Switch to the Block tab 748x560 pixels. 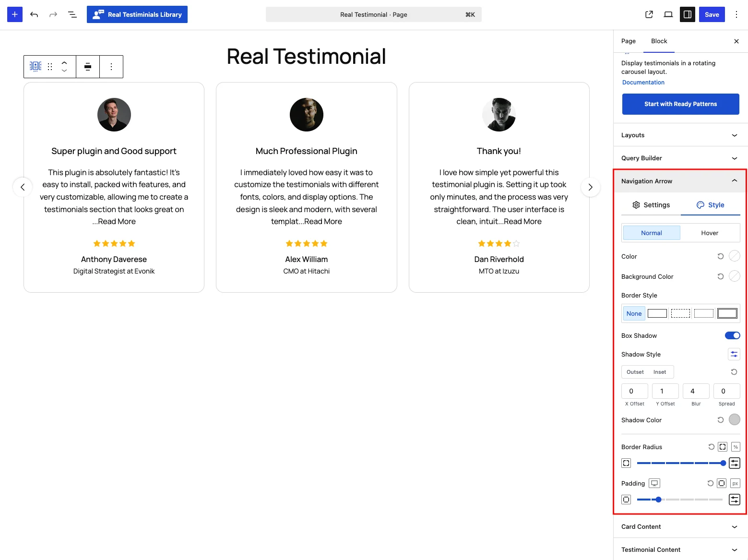point(659,41)
